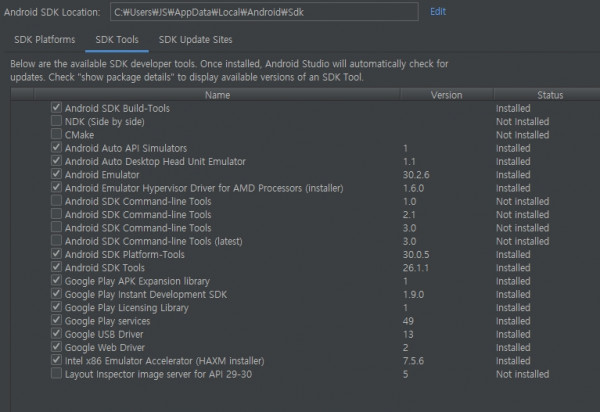This screenshot has width=600, height=412.
Task: Uncheck Intel x86 Emulator Accelerator HAXM installer
Action: tap(56, 360)
